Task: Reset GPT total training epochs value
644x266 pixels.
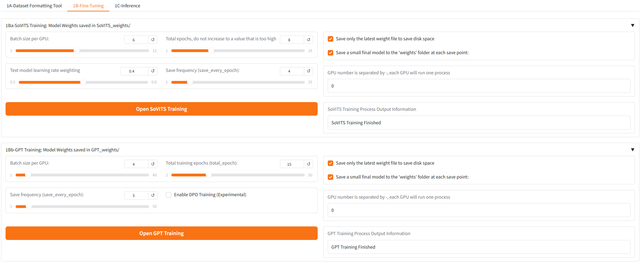Action: pyautogui.click(x=309, y=164)
